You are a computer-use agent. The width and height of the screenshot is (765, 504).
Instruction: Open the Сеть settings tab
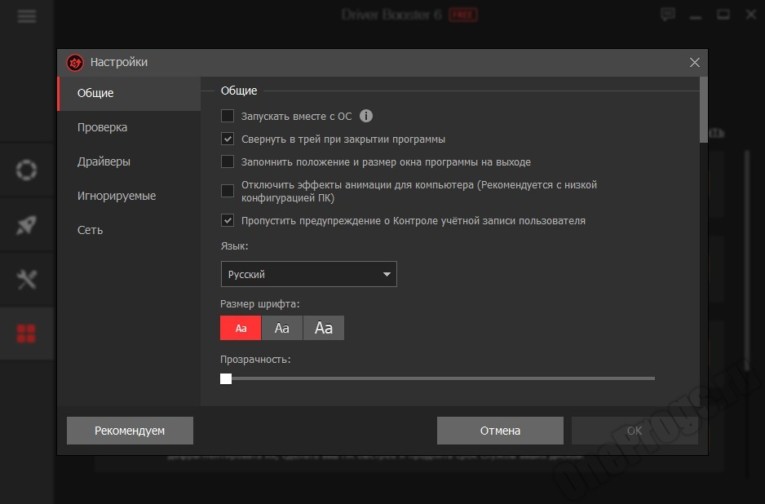tap(129, 230)
